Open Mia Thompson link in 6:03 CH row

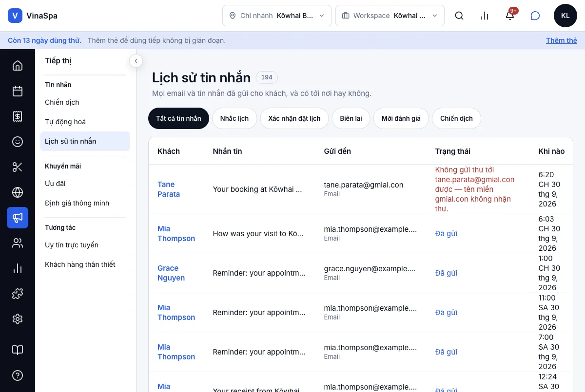[x=176, y=233]
